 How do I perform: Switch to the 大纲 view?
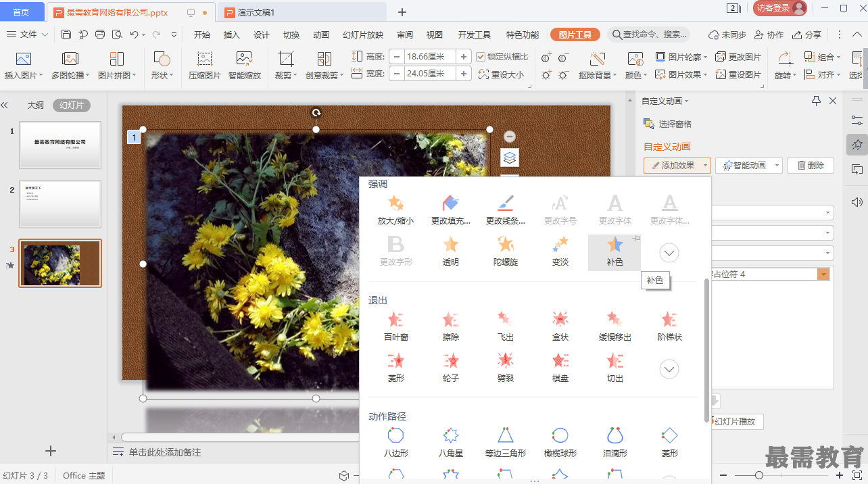click(35, 105)
